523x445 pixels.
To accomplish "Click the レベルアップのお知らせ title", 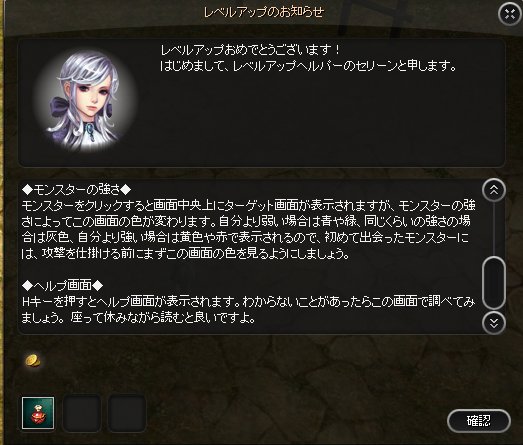I will 264,12.
